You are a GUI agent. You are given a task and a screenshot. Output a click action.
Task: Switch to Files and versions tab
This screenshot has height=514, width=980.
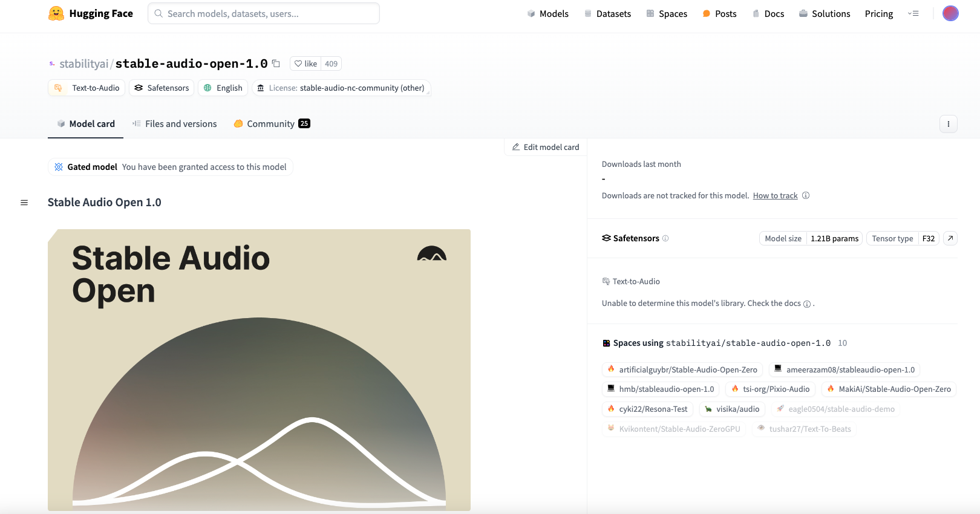pyautogui.click(x=175, y=124)
